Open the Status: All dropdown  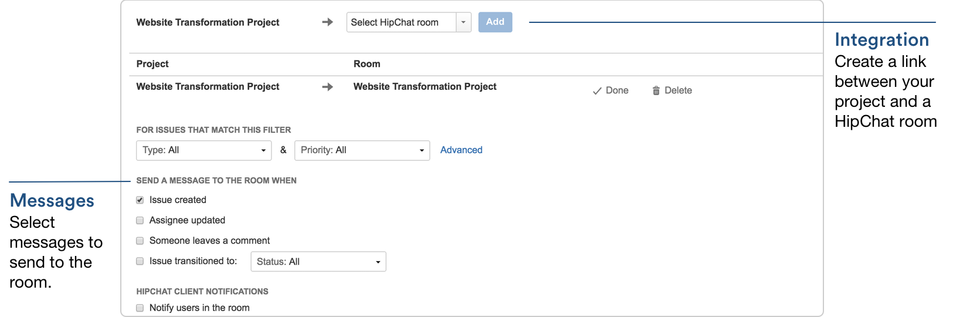(318, 262)
